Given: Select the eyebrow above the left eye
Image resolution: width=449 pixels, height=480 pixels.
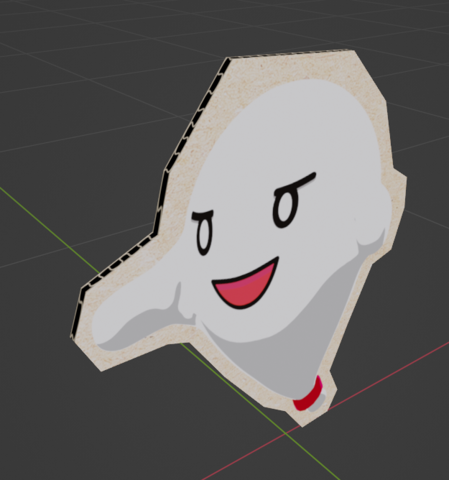Looking at the screenshot, I should (202, 215).
